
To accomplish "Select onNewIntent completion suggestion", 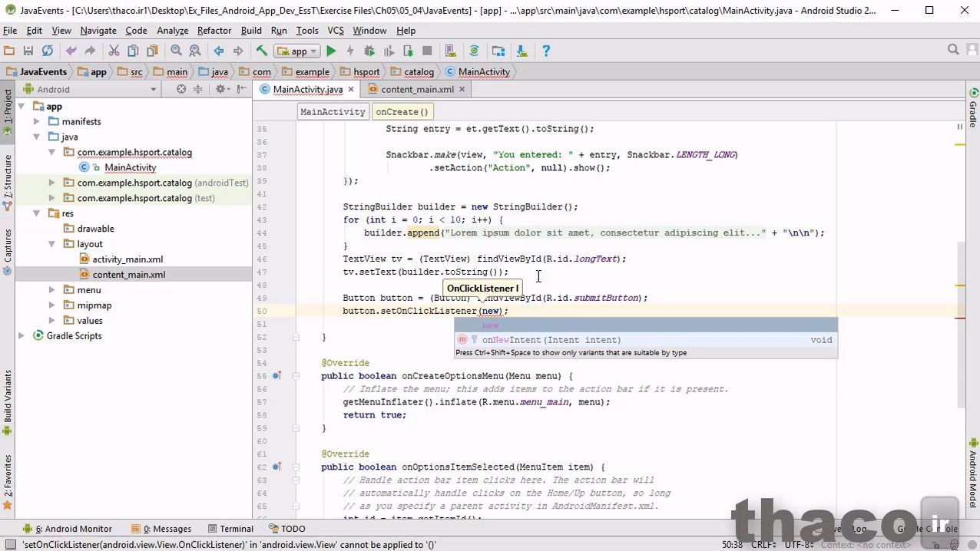I will coord(645,340).
